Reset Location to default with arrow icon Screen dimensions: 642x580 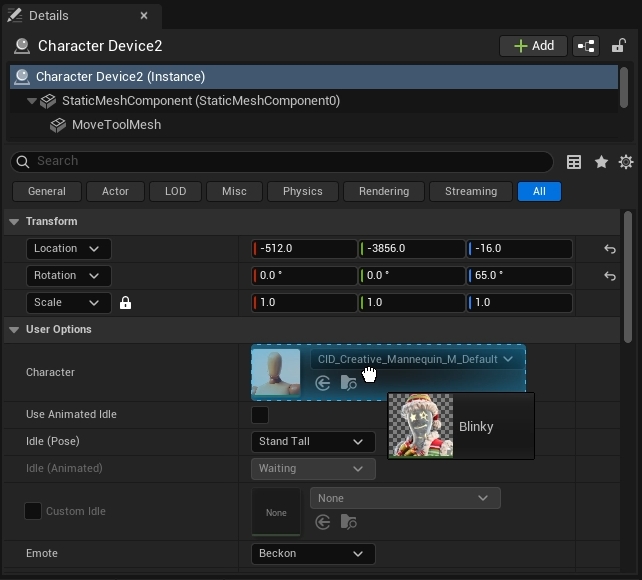609,249
